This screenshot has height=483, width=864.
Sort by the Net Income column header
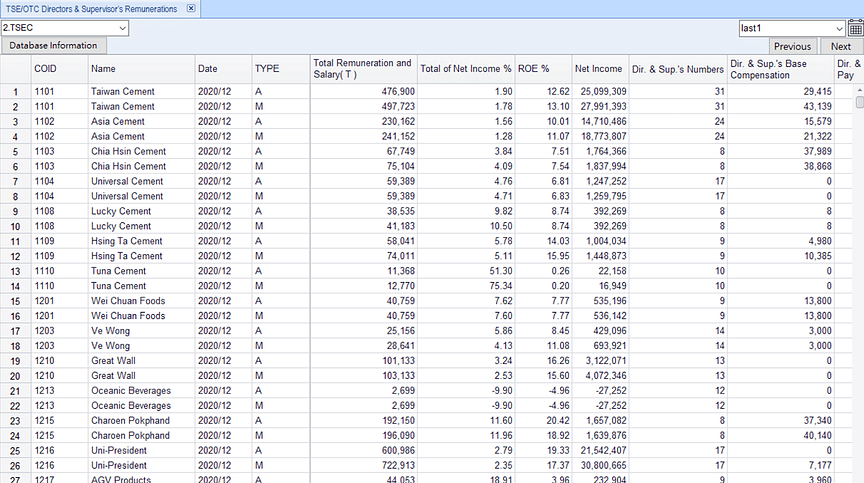[x=598, y=69]
